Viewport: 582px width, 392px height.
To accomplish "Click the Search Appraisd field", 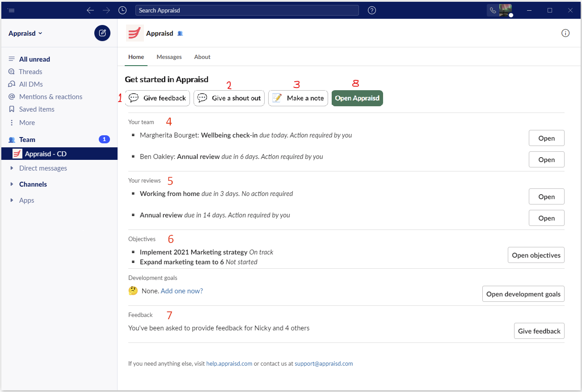I will [x=247, y=10].
